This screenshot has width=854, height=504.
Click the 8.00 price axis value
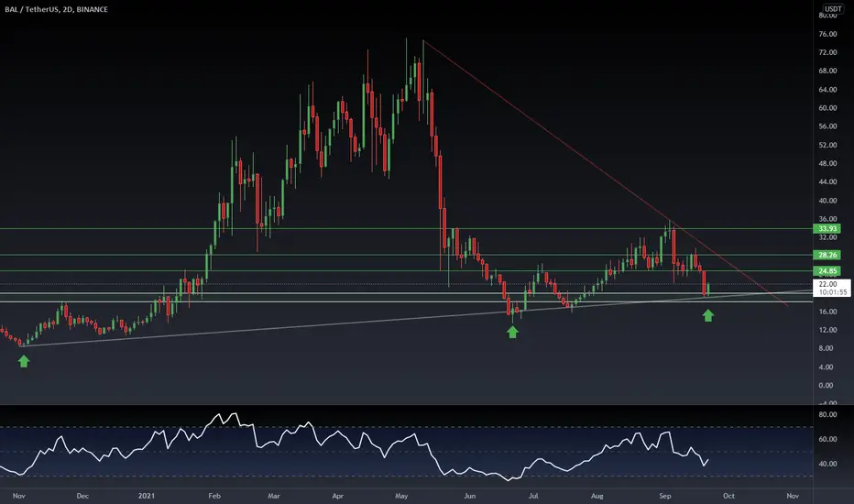coord(827,348)
